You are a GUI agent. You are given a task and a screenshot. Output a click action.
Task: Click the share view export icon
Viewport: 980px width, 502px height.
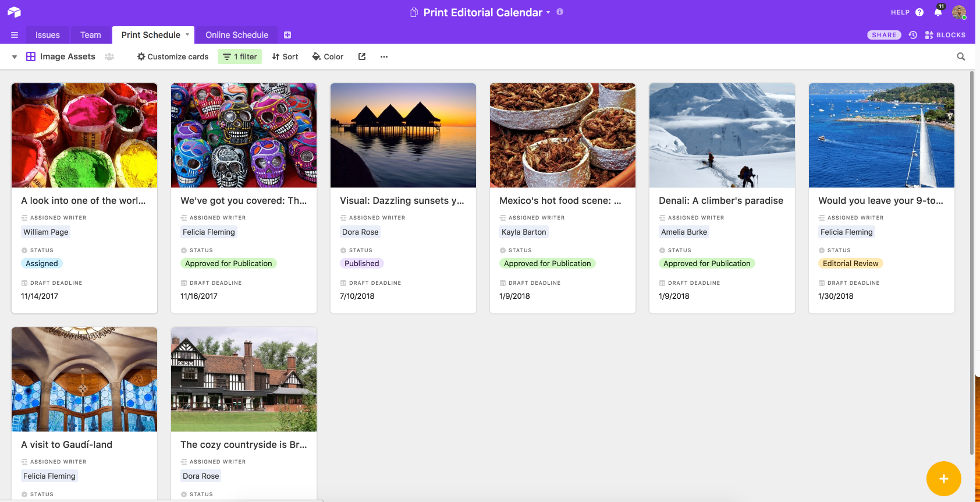[x=362, y=56]
